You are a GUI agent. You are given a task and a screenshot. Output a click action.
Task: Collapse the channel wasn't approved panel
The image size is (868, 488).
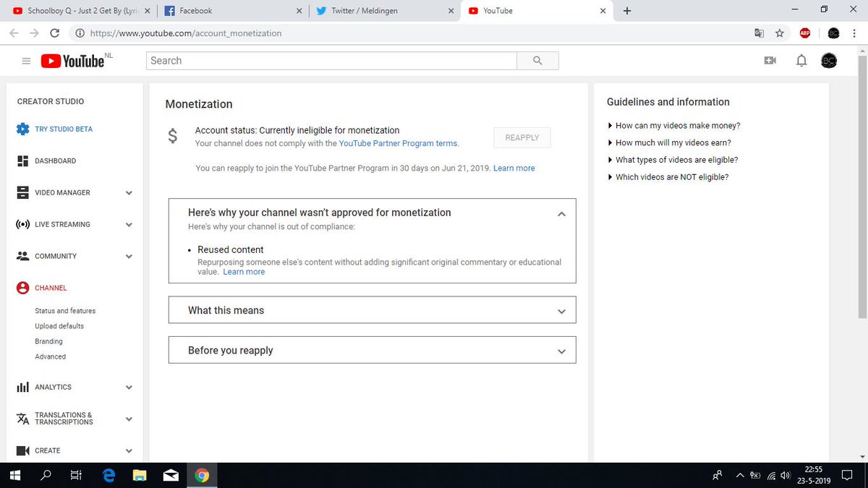click(x=561, y=214)
